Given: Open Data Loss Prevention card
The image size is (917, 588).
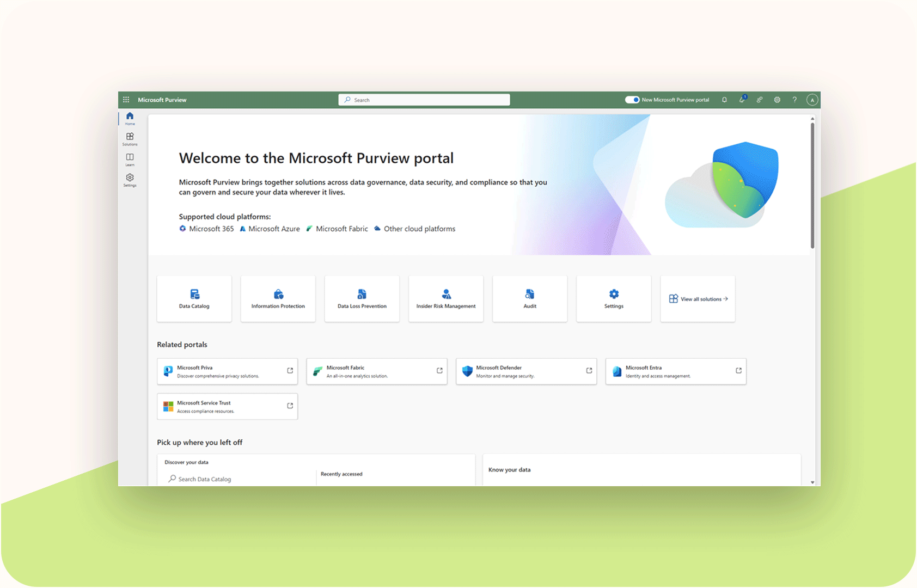Looking at the screenshot, I should pos(362,299).
